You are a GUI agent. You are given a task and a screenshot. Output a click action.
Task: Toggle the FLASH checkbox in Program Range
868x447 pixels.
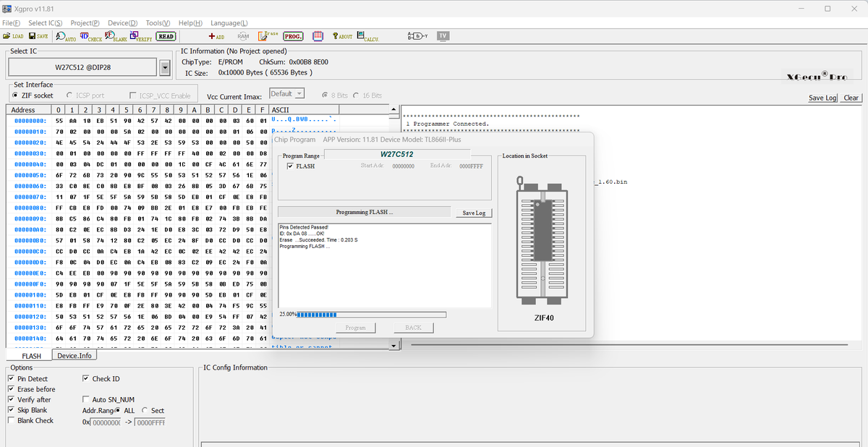point(290,166)
